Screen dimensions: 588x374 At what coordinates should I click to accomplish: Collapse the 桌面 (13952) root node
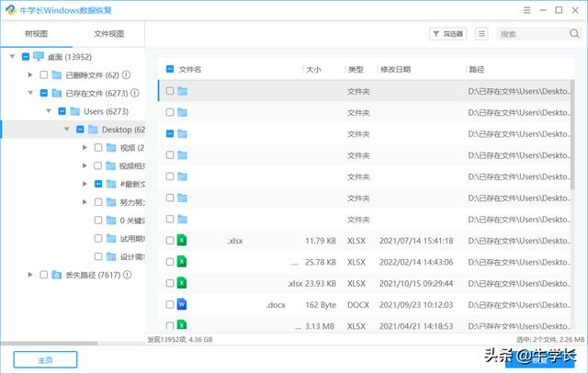point(12,57)
